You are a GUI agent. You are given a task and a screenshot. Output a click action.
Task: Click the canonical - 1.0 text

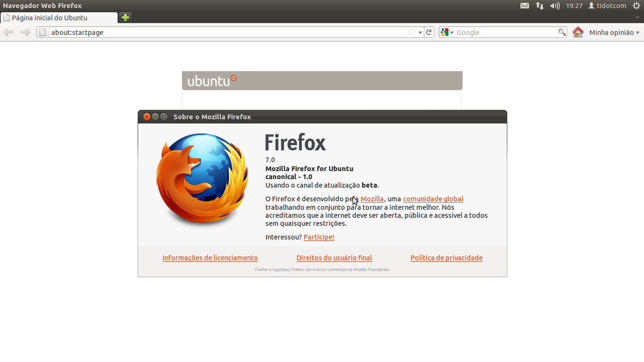click(x=289, y=177)
